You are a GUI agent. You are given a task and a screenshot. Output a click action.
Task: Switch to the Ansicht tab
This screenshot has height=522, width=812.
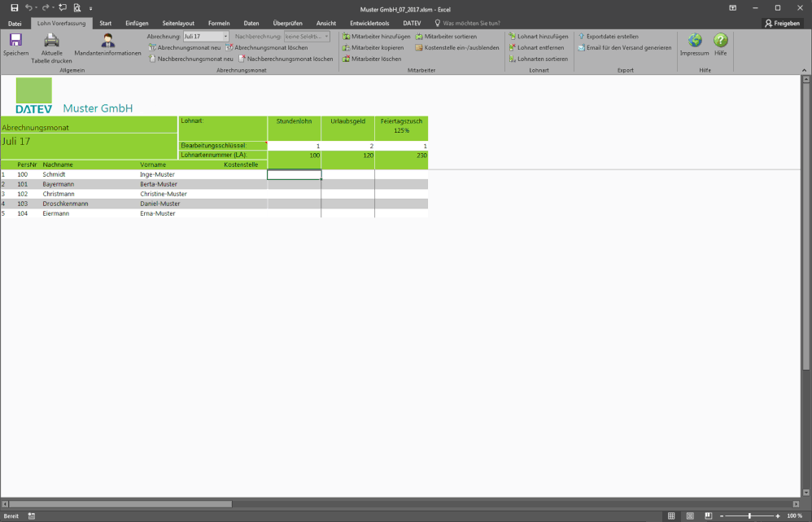coord(326,24)
